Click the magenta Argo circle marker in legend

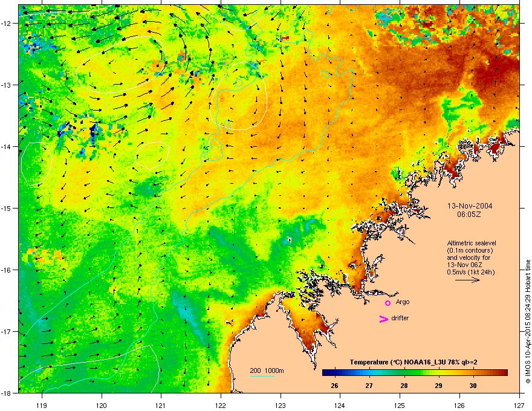(388, 303)
